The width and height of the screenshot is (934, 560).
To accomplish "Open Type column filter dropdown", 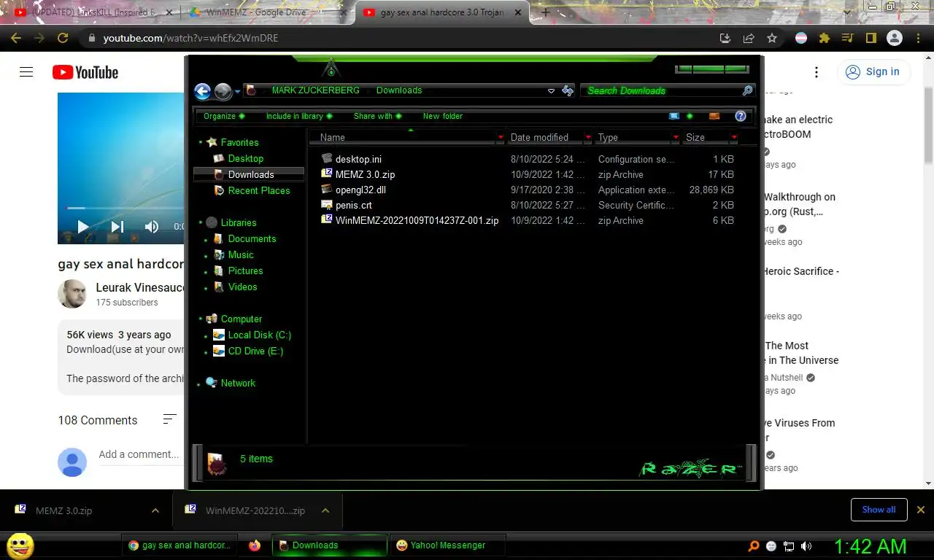I will tap(676, 137).
